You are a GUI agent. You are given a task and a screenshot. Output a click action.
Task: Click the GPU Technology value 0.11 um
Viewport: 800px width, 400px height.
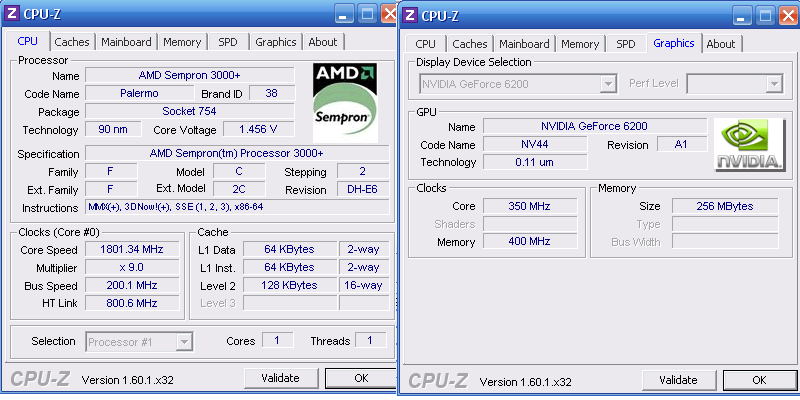(x=535, y=162)
